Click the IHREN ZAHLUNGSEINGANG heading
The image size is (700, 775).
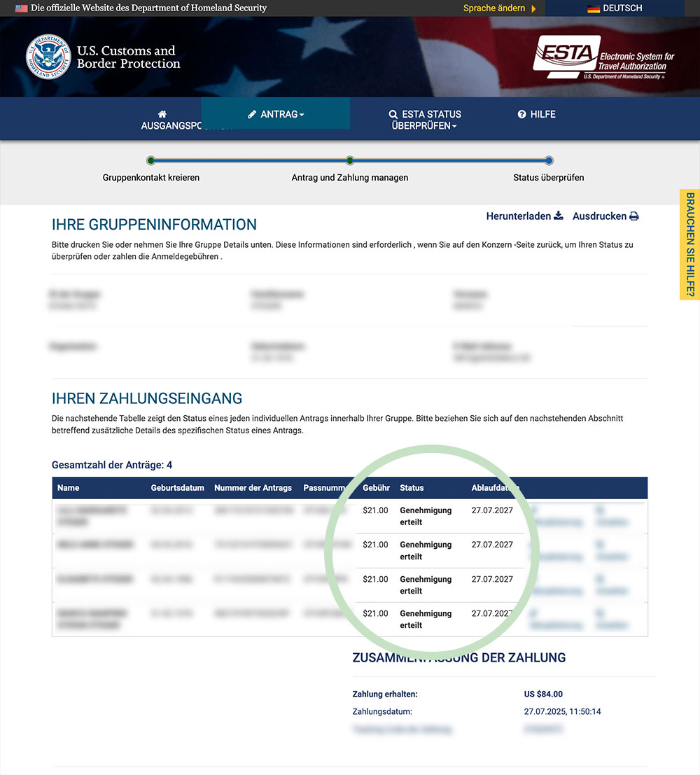(x=147, y=398)
